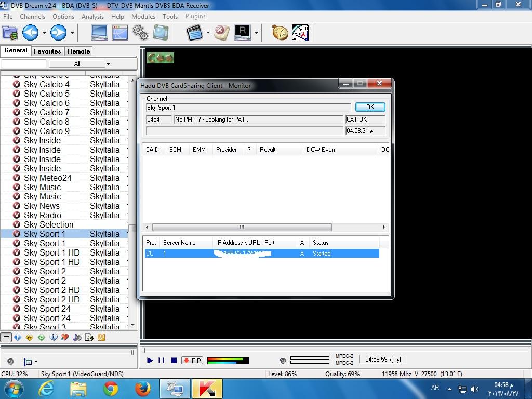The image size is (532, 399).
Task: Open the Modules menu
Action: (143, 16)
